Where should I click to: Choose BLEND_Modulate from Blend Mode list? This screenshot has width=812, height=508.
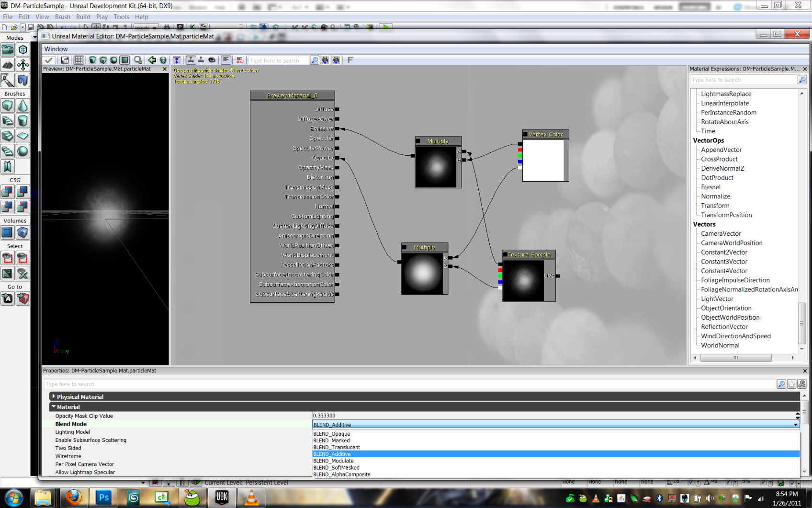coord(556,461)
